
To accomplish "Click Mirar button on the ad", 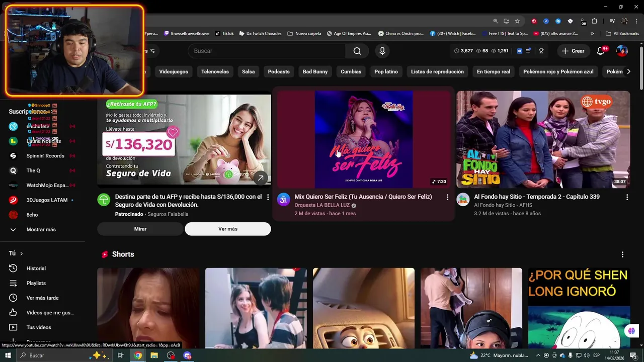I will coord(140,229).
